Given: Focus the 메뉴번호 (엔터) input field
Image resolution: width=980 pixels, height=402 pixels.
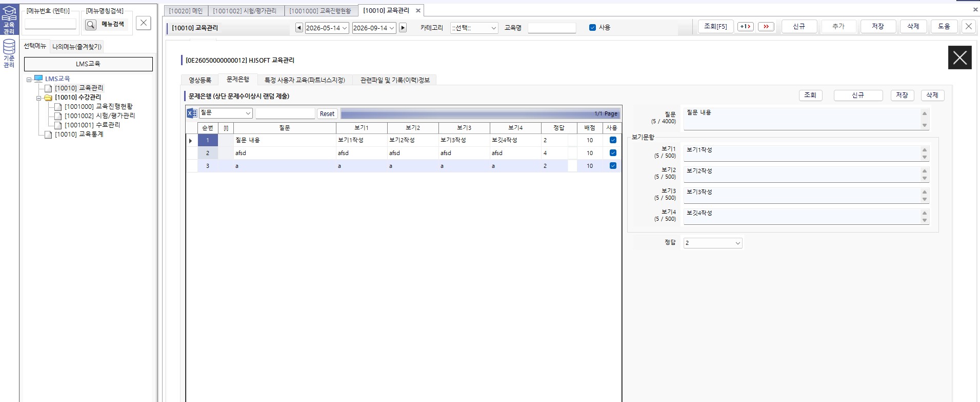Looking at the screenshot, I should click(50, 24).
